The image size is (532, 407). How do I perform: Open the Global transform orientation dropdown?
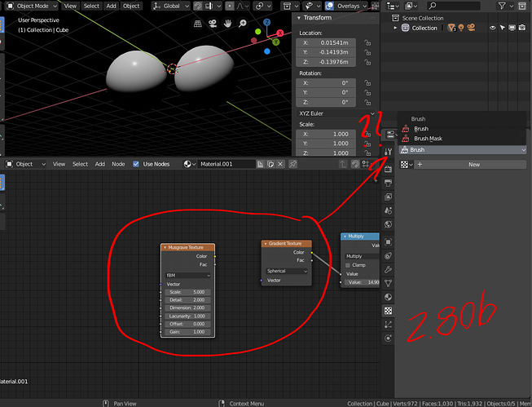pos(170,6)
